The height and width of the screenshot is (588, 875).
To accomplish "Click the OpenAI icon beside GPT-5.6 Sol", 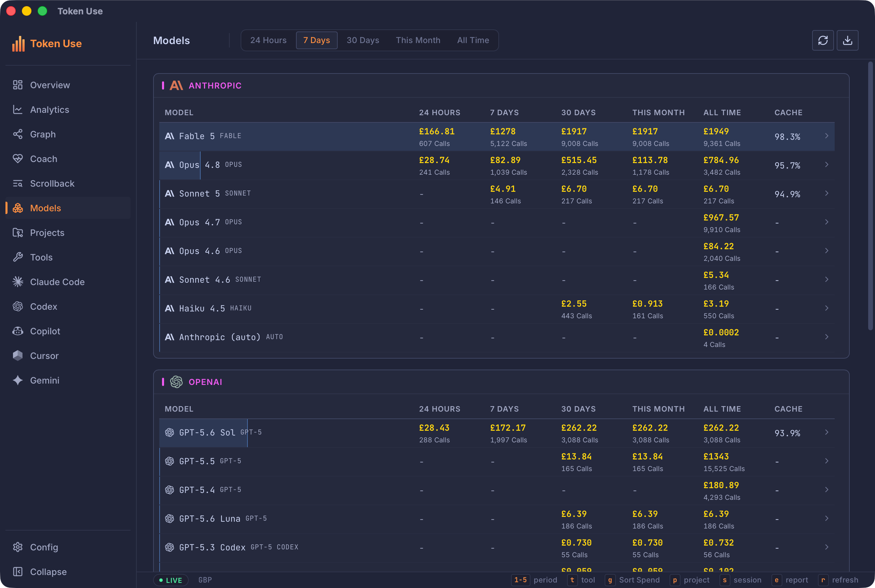I will (170, 432).
